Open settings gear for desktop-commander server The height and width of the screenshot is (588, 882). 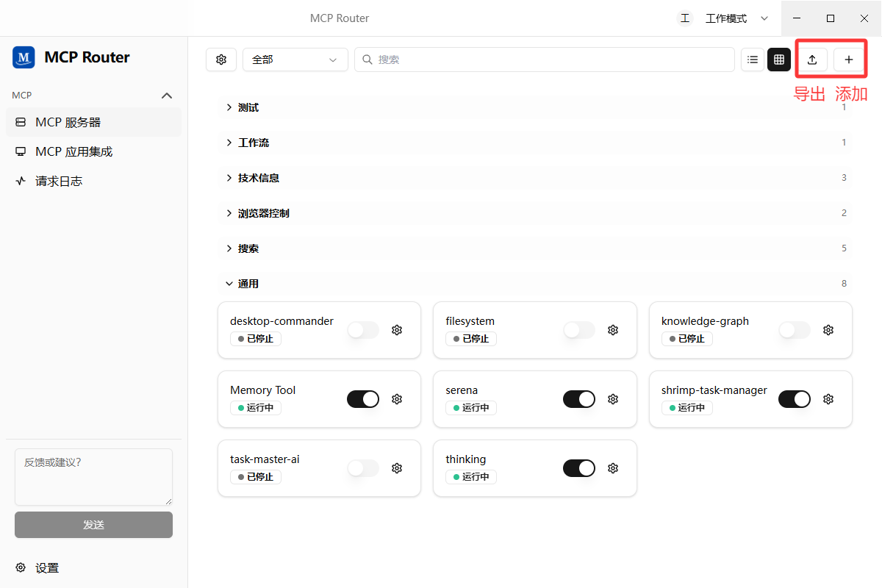coord(397,330)
